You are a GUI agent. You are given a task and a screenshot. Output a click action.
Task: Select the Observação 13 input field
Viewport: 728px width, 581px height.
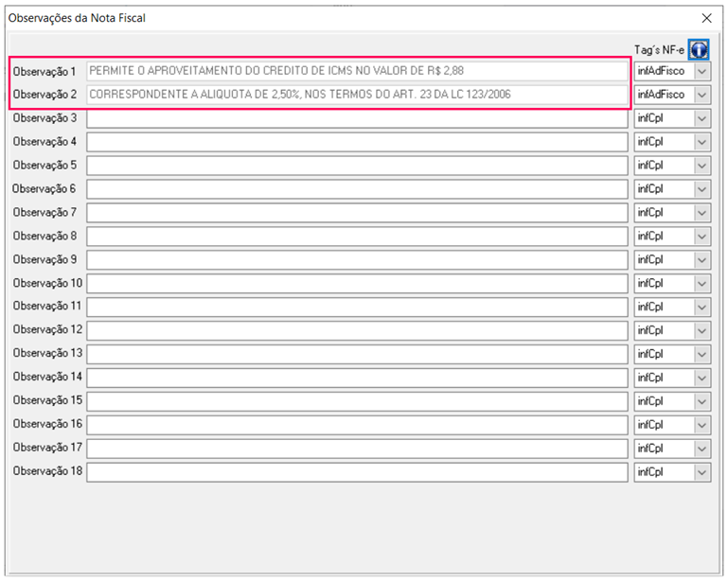[x=357, y=354]
